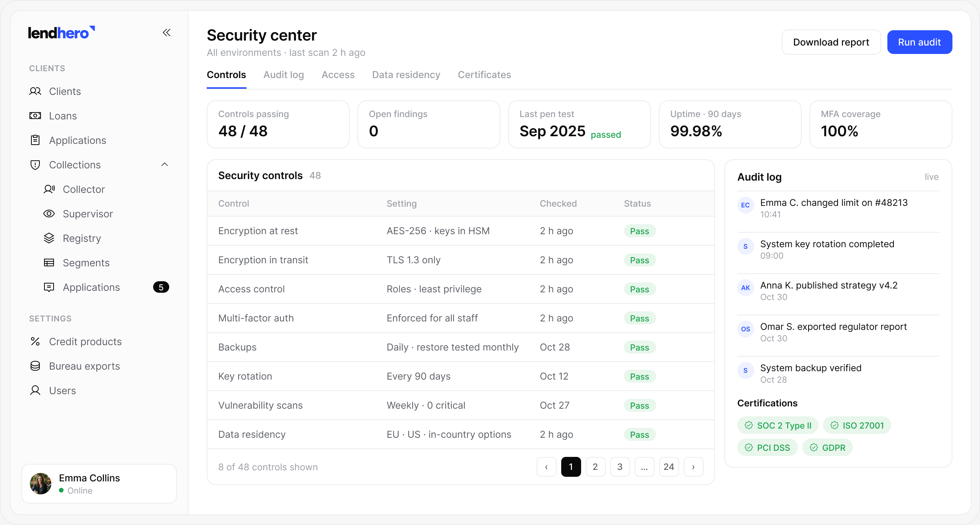Switch to the Audit log tab
Screen dimensions: 980x525
coord(284,75)
